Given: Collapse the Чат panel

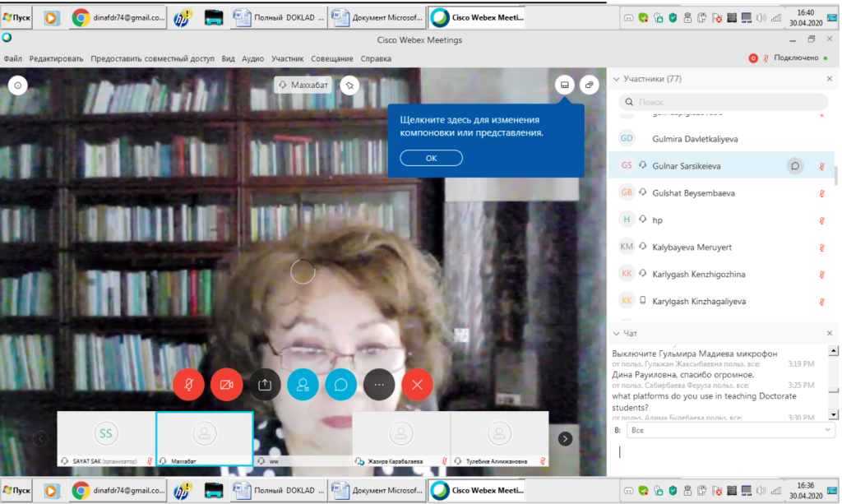Looking at the screenshot, I should click(x=615, y=333).
